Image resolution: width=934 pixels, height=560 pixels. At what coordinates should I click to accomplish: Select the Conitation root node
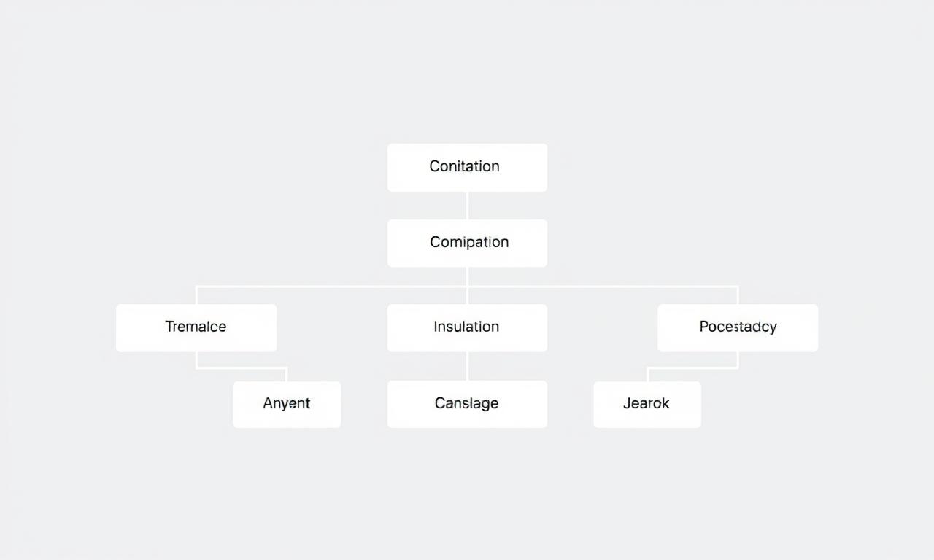point(467,167)
